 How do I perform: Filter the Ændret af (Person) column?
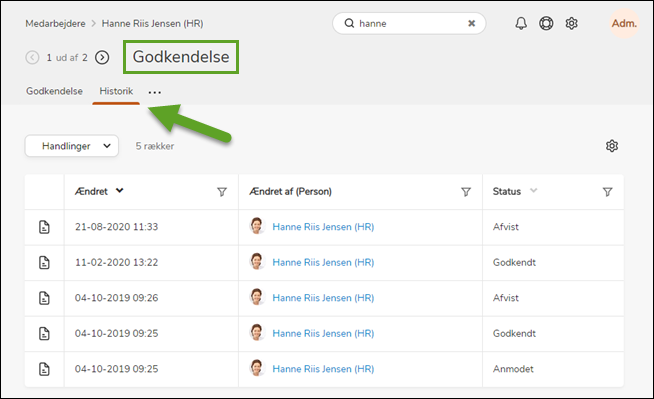click(x=466, y=192)
